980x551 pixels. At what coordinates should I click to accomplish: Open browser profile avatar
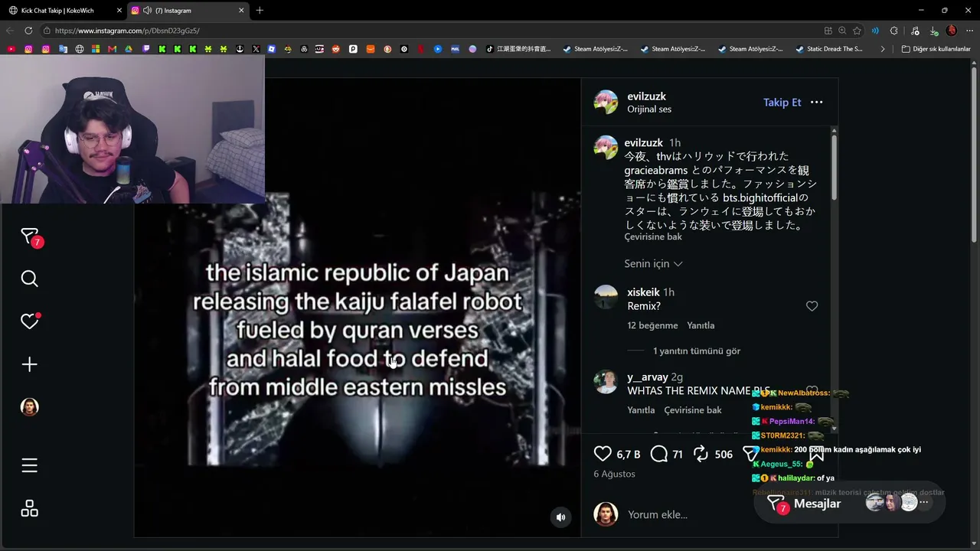952,31
